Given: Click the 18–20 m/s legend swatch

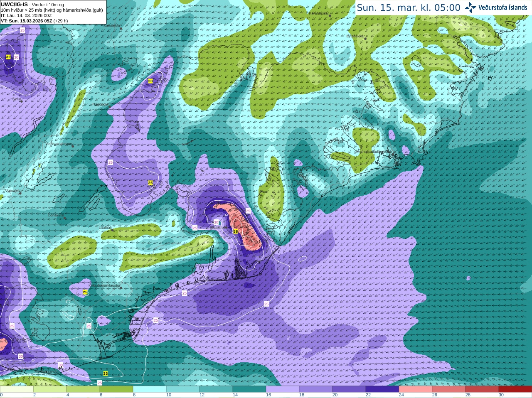Looking at the screenshot, I should [x=316, y=389].
